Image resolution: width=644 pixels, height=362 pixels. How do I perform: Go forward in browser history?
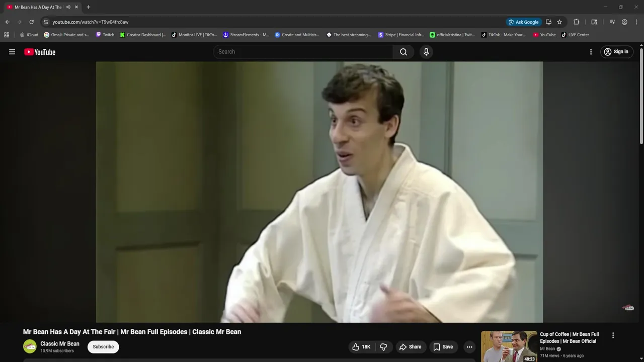click(x=20, y=22)
